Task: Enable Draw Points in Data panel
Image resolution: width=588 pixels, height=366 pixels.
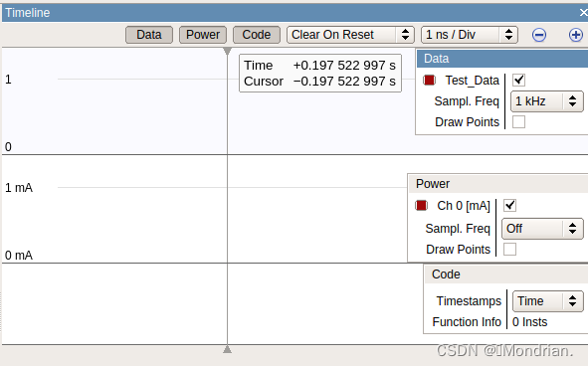Action: 518,122
